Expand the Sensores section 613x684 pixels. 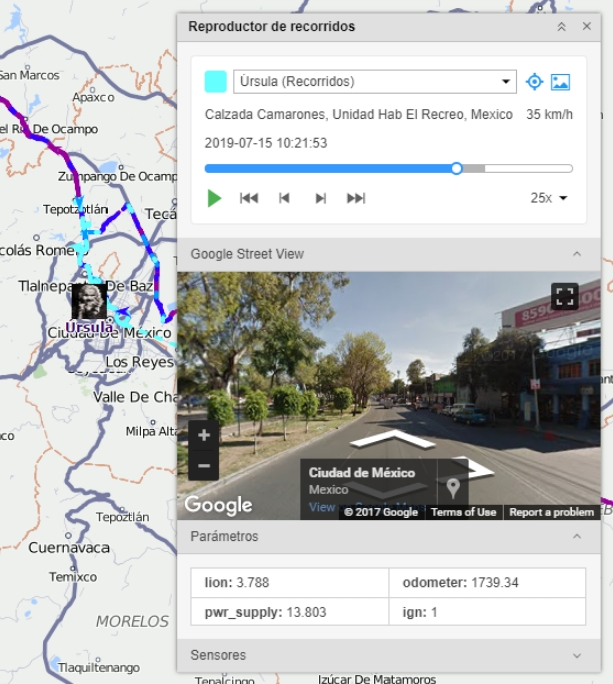[577, 655]
